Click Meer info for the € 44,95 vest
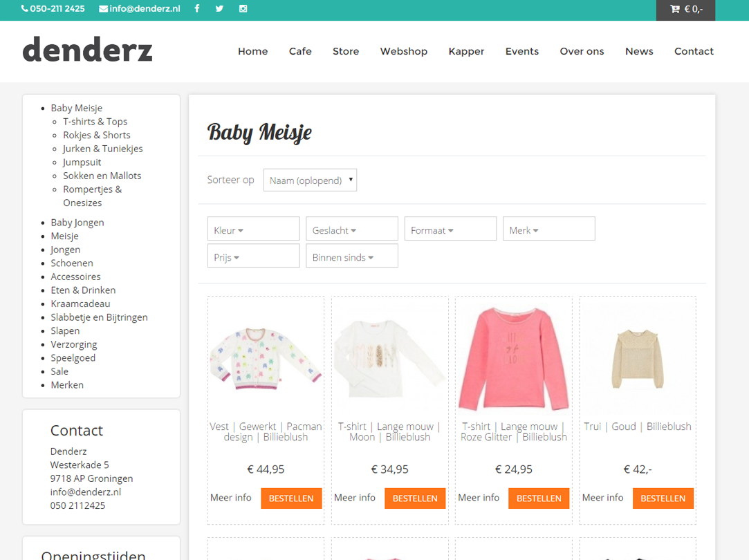 point(231,498)
